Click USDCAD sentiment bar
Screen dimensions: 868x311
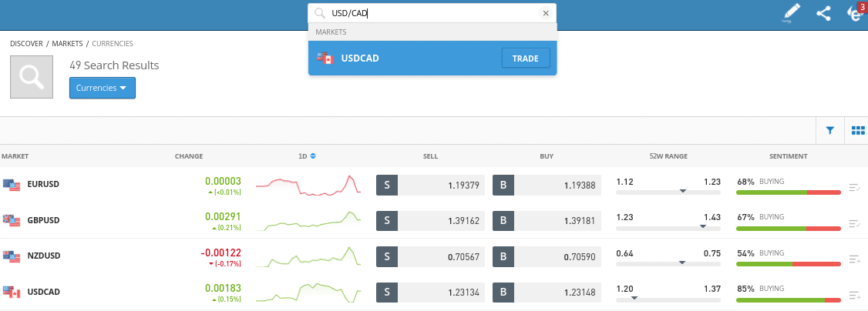click(x=789, y=300)
